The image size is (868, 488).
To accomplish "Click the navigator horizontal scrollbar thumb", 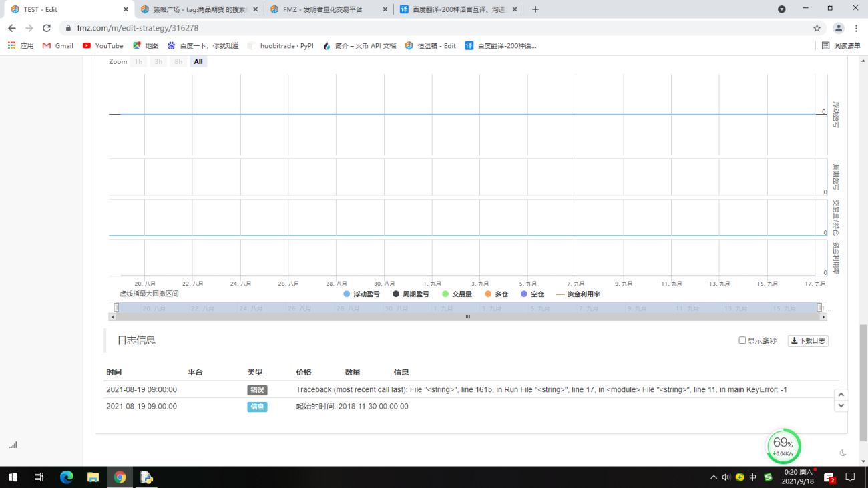I will click(x=468, y=317).
